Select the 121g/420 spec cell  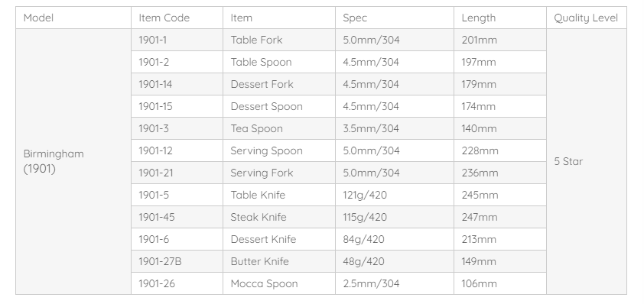(x=395, y=196)
